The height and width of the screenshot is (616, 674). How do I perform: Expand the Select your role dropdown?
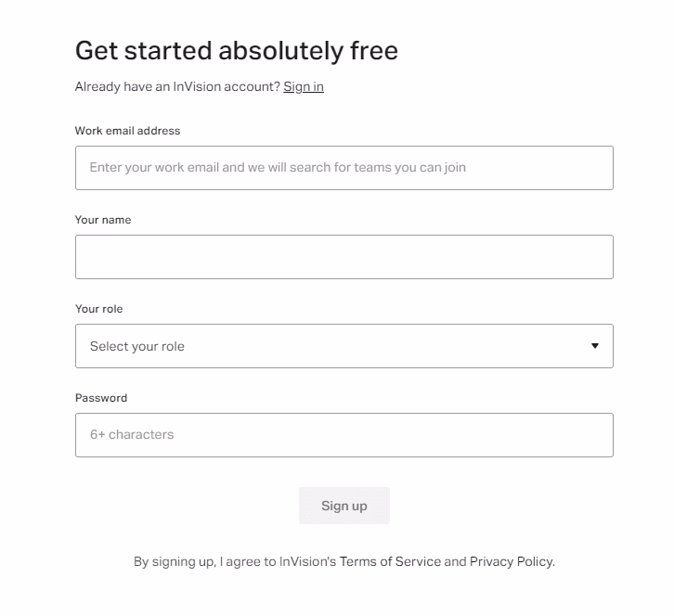tap(344, 346)
